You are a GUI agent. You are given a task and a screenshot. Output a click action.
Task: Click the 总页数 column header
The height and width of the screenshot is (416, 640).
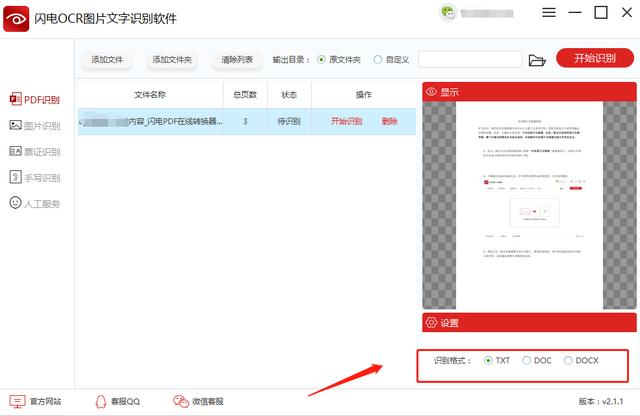tap(245, 95)
